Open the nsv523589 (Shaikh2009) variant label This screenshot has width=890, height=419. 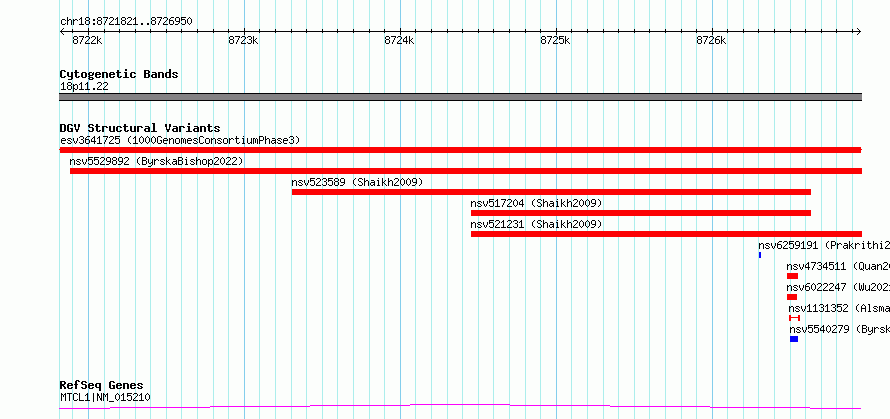(x=357, y=182)
